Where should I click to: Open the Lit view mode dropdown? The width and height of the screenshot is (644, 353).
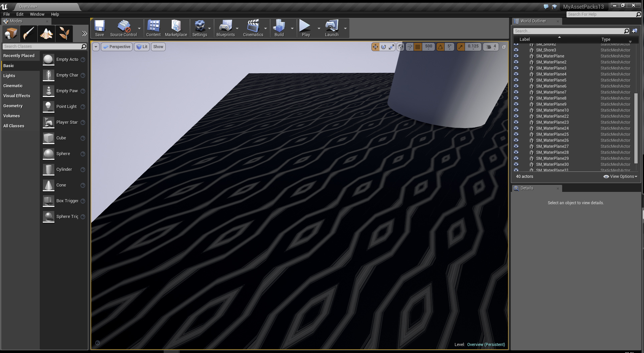point(142,47)
